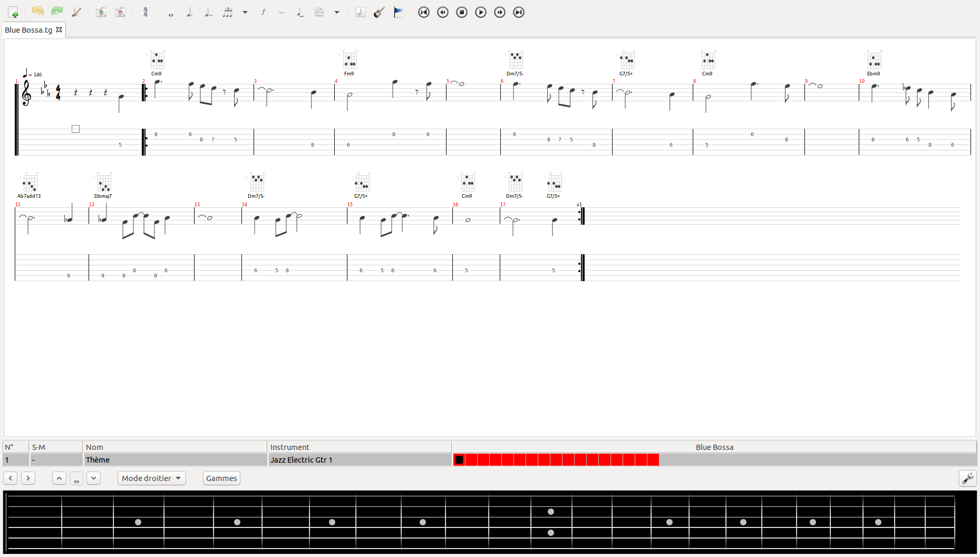Click the Gammes button
The image size is (980, 557).
coord(221,478)
